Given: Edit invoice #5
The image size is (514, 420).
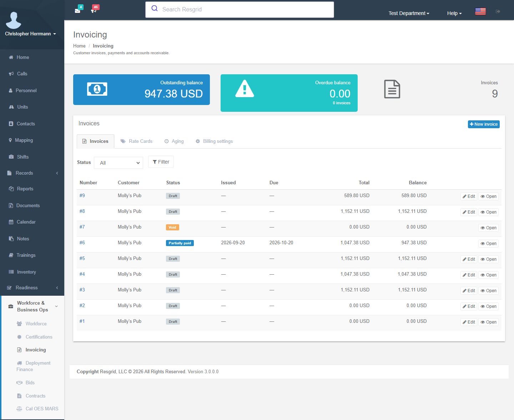Looking at the screenshot, I should (x=469, y=259).
